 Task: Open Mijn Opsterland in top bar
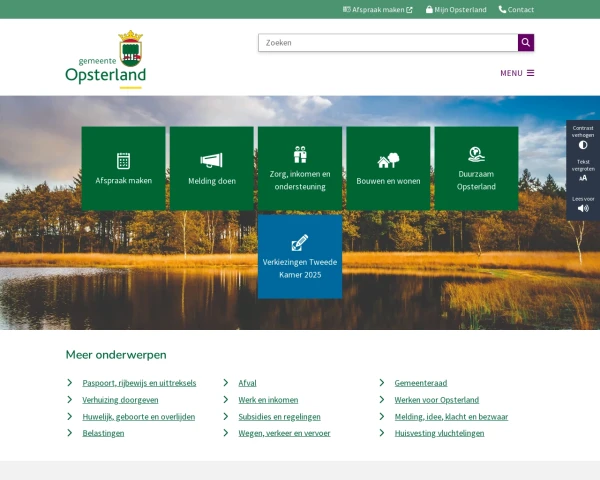(456, 10)
